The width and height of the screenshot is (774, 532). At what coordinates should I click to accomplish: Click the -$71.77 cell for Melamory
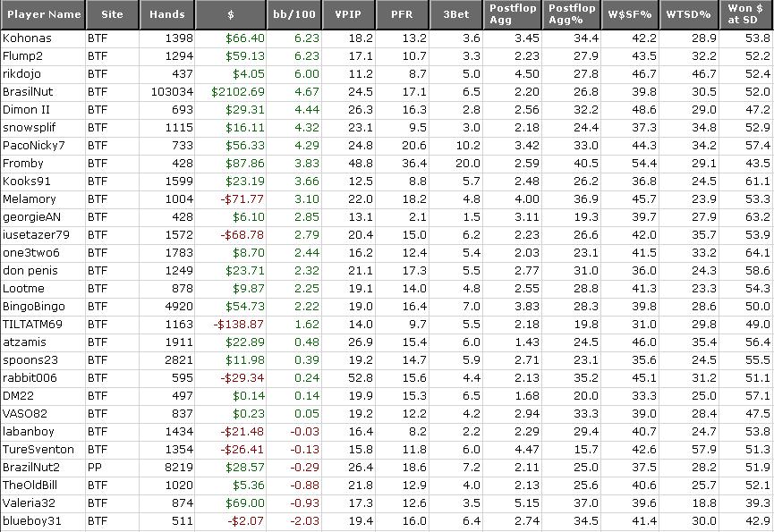tap(242, 199)
